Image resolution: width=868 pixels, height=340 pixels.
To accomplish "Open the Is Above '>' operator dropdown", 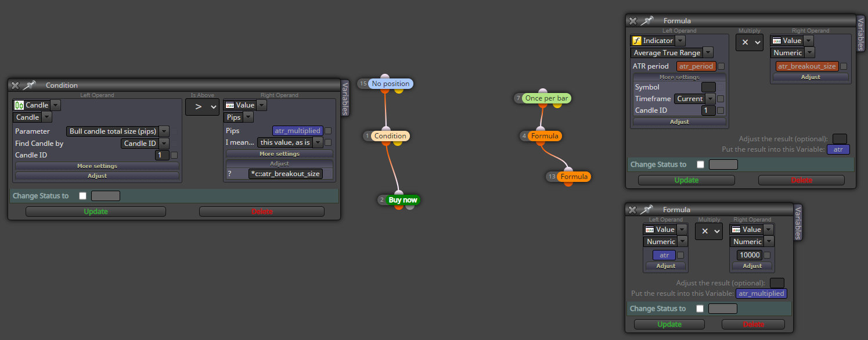I will coord(202,106).
